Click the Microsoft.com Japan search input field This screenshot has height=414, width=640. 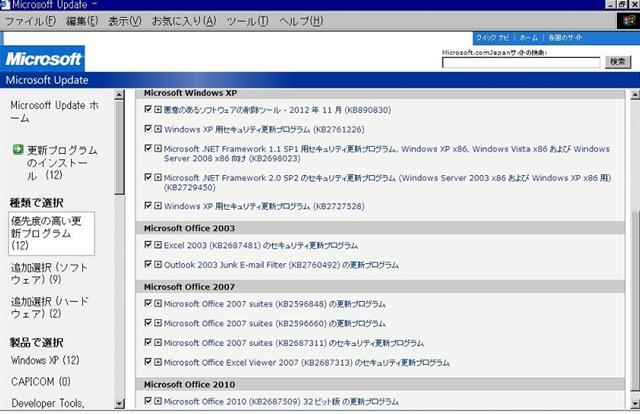pos(521,62)
